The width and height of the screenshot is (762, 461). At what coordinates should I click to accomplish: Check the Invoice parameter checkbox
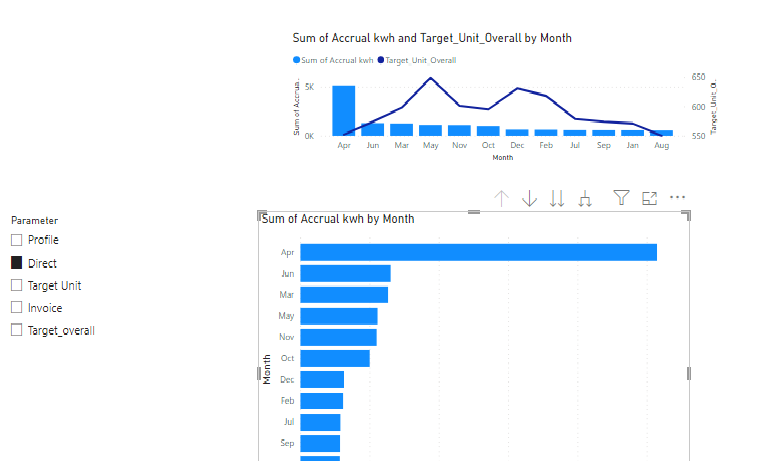pos(17,307)
